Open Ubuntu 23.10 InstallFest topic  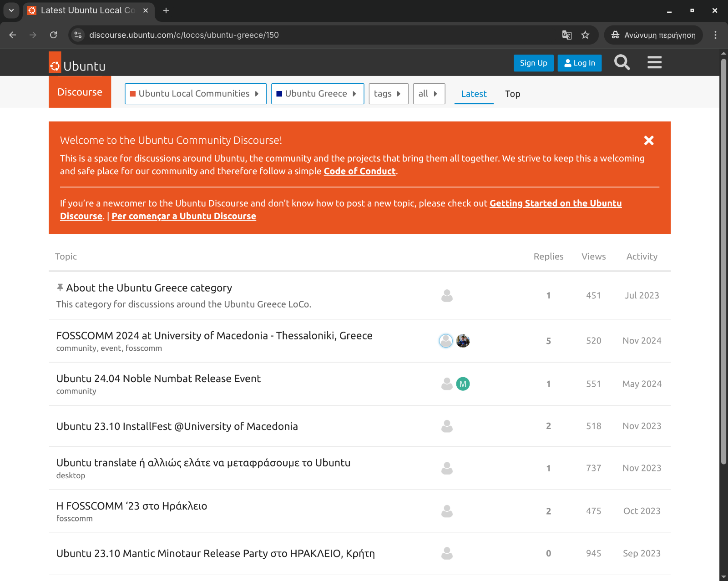point(177,426)
